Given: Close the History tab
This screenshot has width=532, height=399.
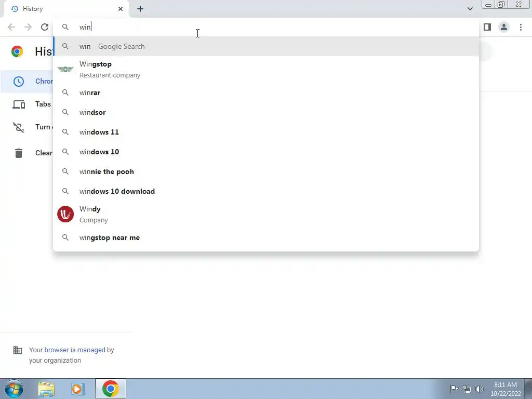Looking at the screenshot, I should (x=121, y=9).
